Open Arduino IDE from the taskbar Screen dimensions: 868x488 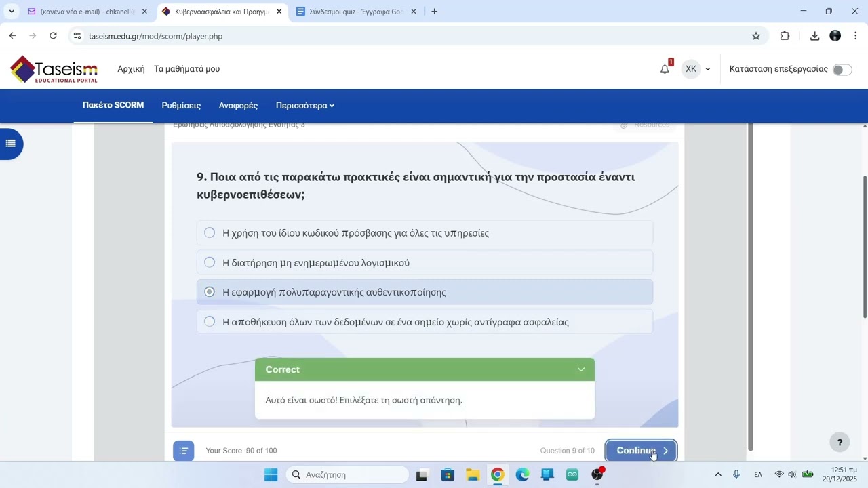572,474
